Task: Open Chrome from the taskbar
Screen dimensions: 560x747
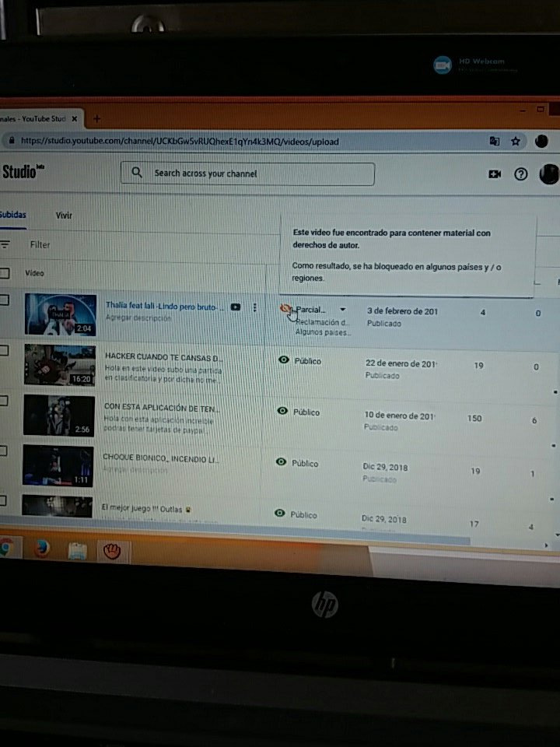Action: (x=5, y=547)
